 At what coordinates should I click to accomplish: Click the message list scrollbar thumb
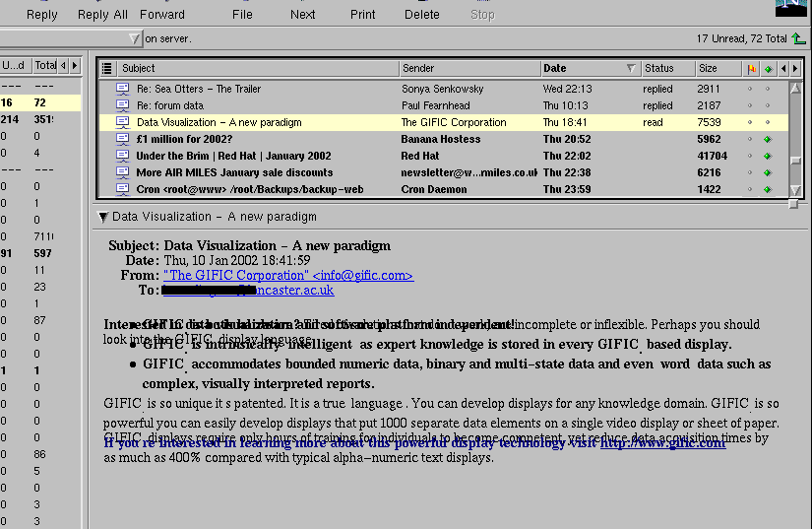[796, 162]
